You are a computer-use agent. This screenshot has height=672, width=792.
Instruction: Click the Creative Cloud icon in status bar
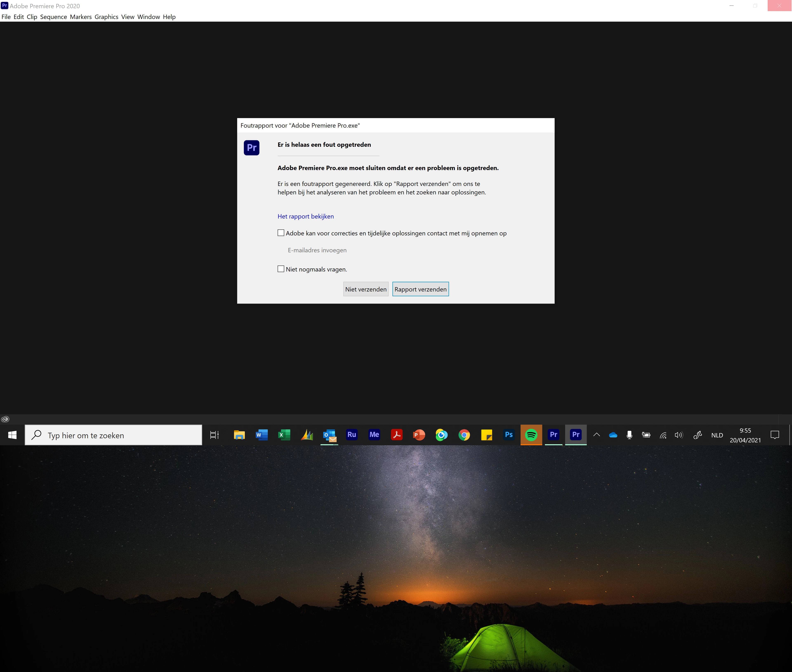pyautogui.click(x=5, y=419)
